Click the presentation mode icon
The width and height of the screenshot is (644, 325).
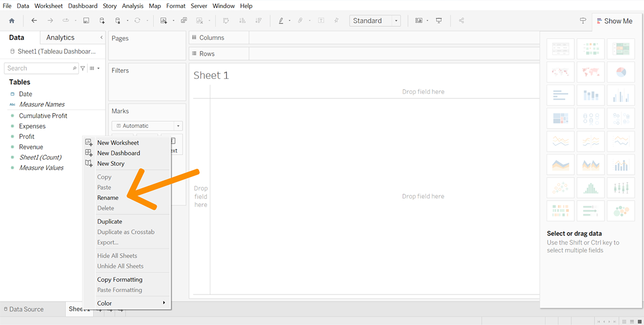coord(439,21)
